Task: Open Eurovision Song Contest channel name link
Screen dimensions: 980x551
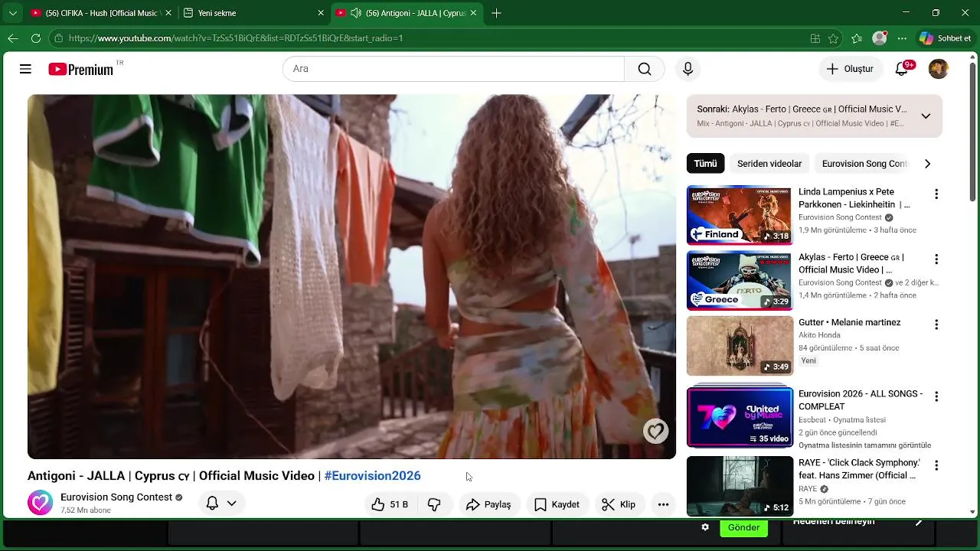Action: click(116, 497)
